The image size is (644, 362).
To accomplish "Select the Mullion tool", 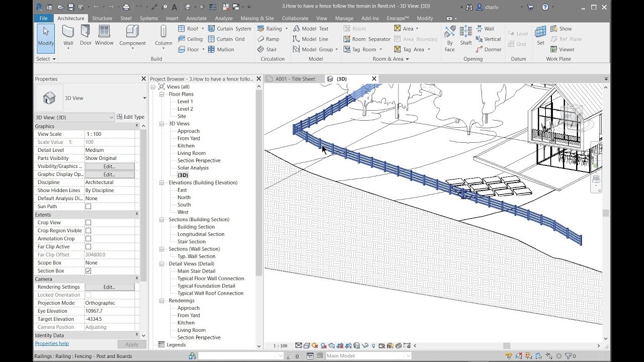I will (221, 50).
